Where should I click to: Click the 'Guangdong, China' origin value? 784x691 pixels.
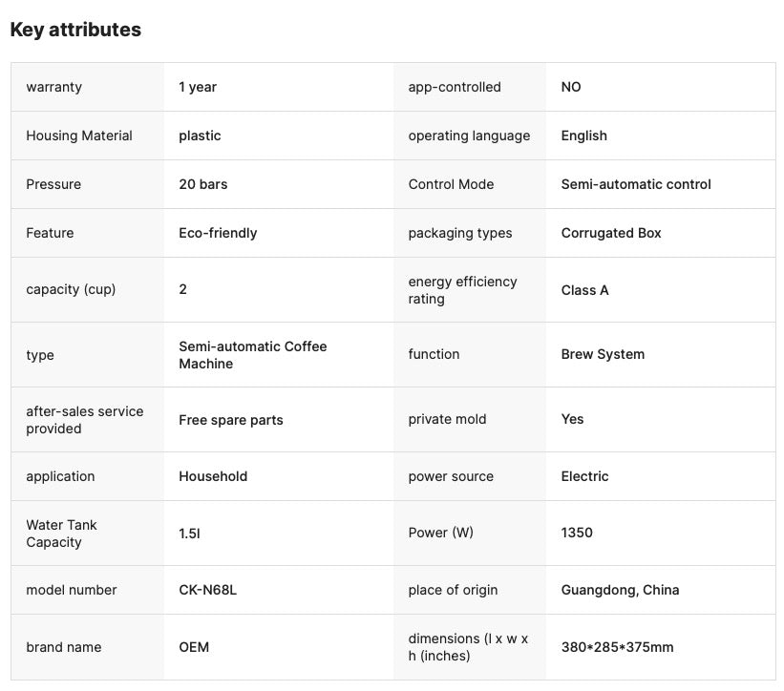click(620, 590)
